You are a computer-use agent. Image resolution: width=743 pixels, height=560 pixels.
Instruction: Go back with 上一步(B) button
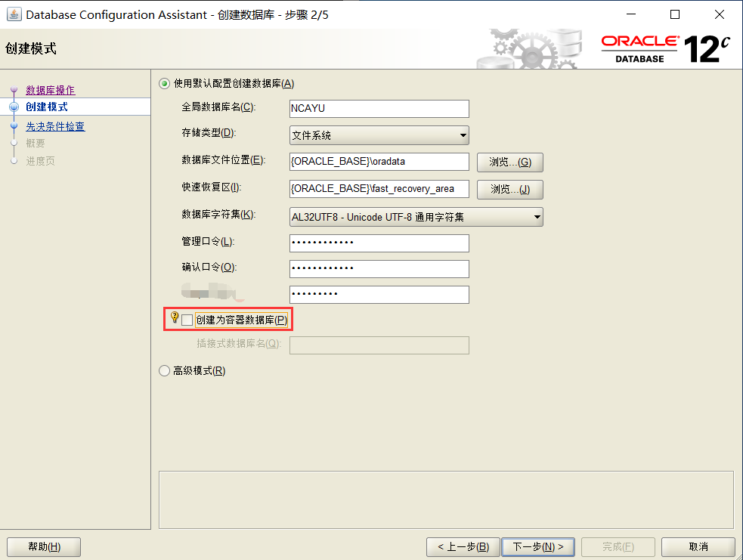(463, 546)
